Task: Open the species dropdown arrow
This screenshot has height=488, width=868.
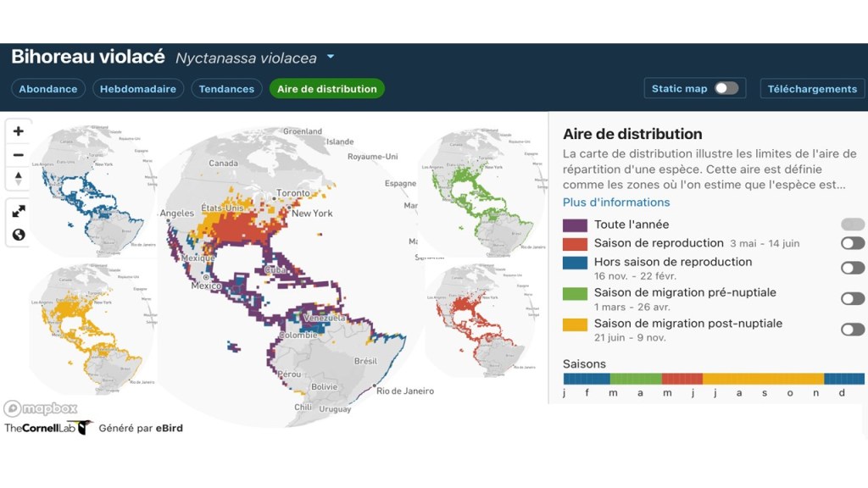Action: [x=331, y=58]
